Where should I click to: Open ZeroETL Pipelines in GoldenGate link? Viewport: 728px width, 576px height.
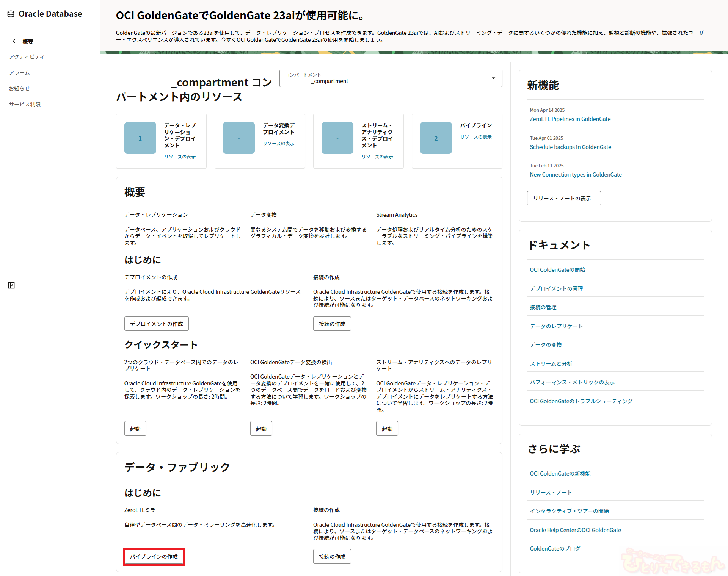[570, 119]
